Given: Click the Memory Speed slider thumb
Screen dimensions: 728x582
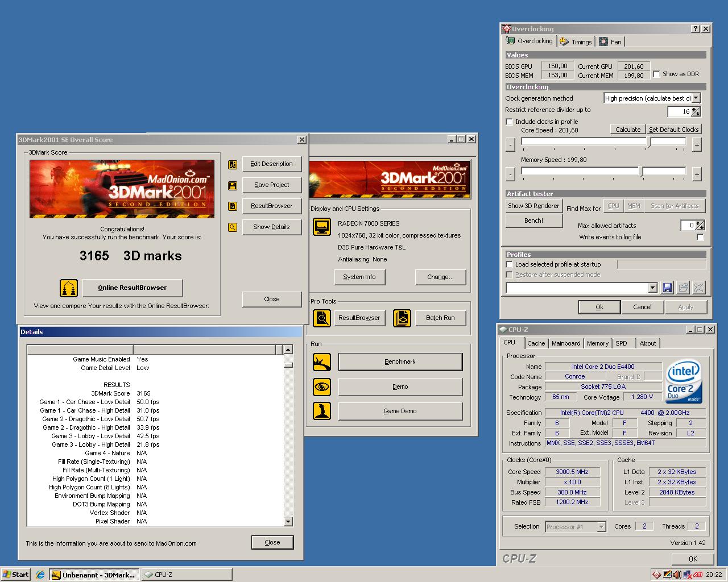Looking at the screenshot, I should click(641, 172).
